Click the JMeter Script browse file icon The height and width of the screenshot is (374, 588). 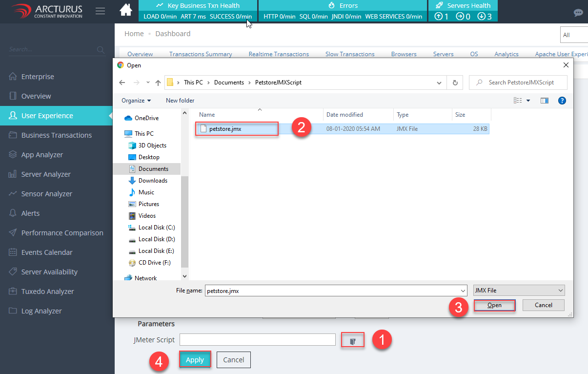[x=353, y=340]
